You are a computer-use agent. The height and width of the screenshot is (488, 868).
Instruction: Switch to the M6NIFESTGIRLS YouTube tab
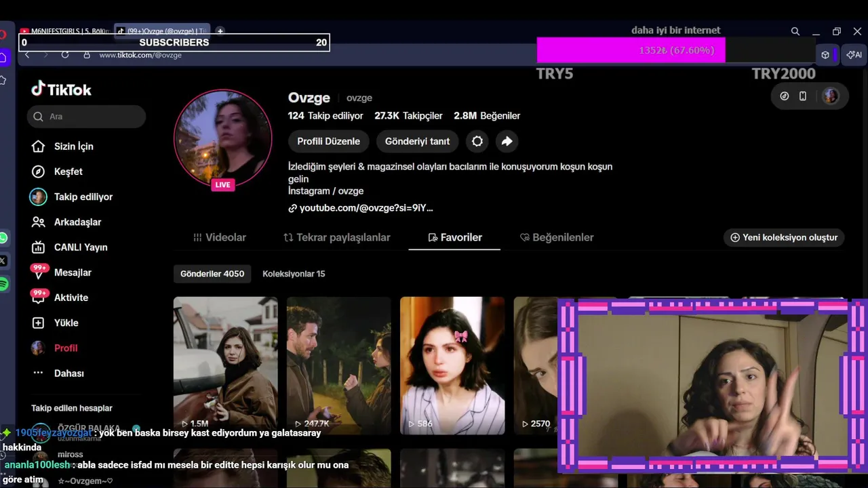(x=66, y=31)
